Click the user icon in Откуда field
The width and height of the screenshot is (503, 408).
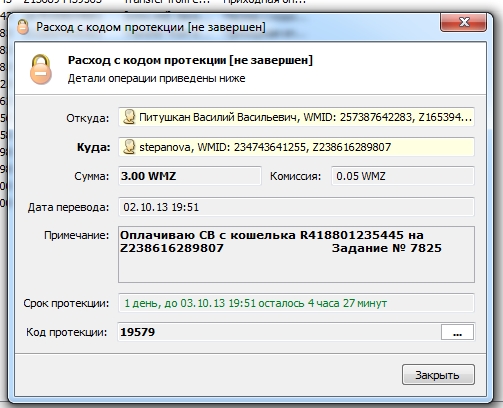pos(129,117)
